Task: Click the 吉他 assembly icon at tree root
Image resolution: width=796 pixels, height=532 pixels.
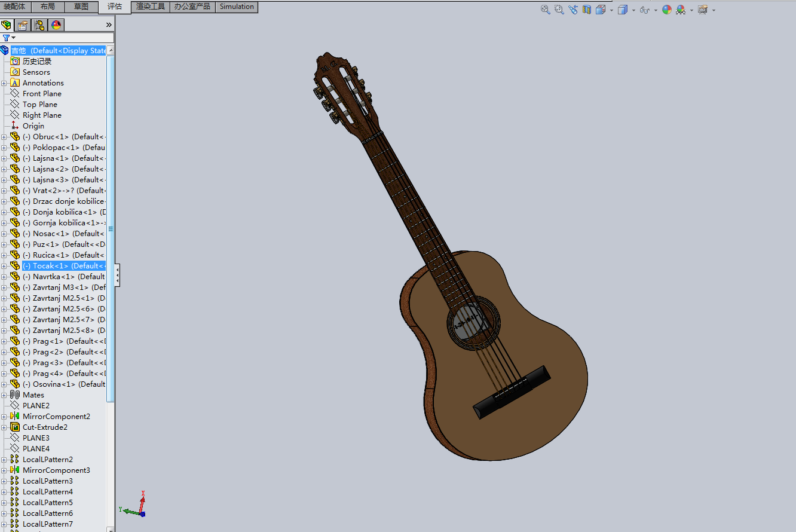Action: click(5, 51)
